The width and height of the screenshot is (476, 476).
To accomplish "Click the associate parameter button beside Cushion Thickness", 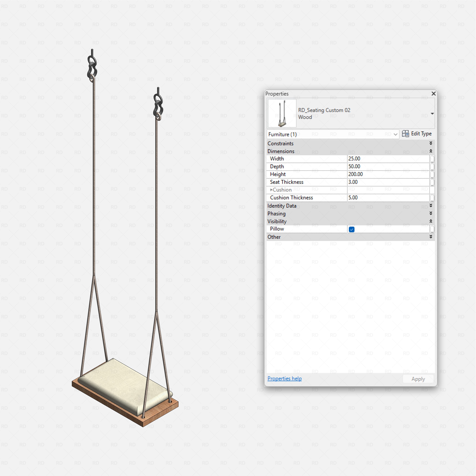I will point(432,198).
